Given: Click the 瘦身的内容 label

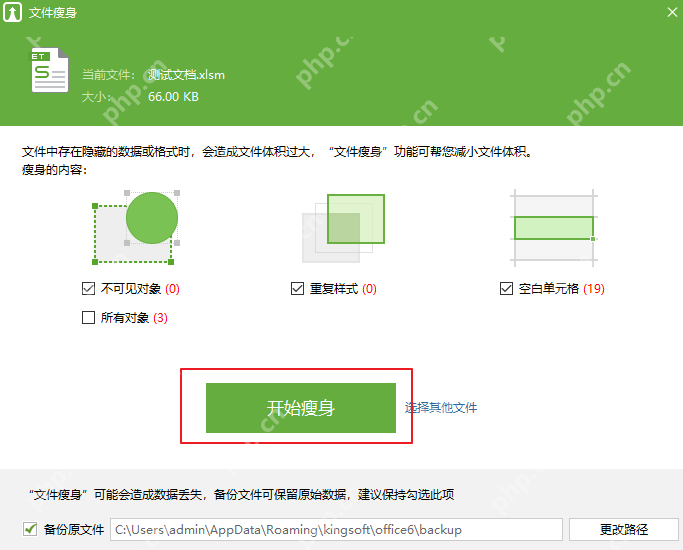Looking at the screenshot, I should (54, 170).
